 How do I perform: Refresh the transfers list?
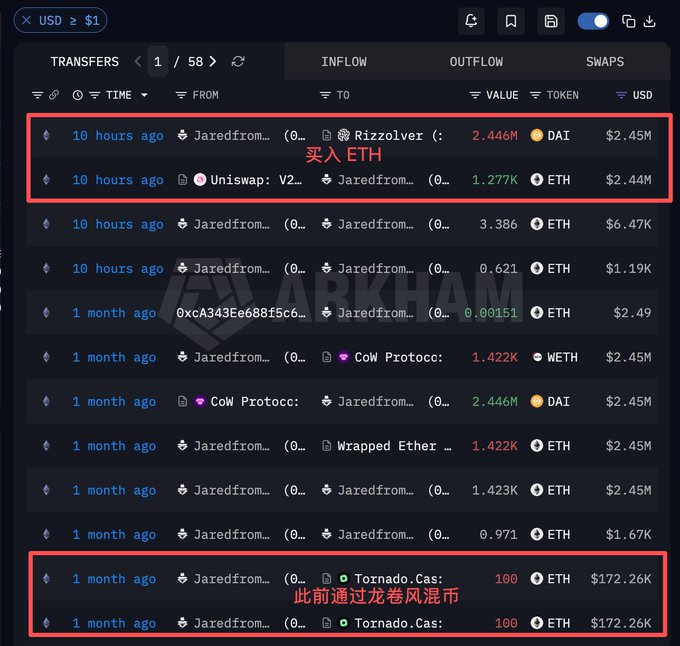238,62
